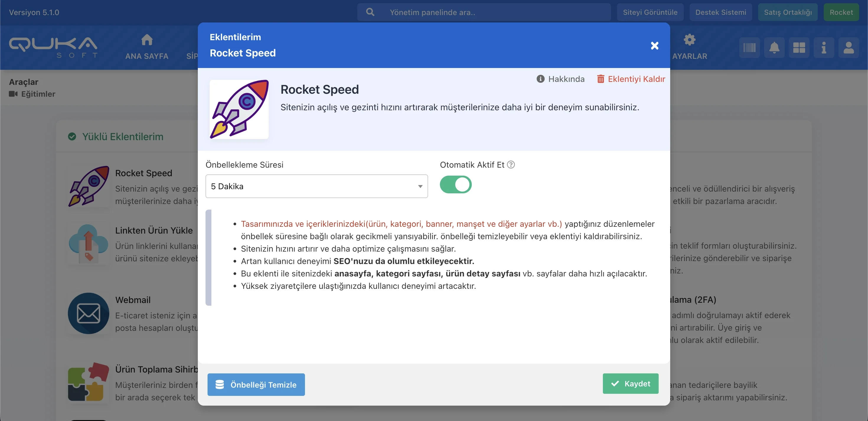
Task: Open the Hakkında info link
Action: tap(560, 79)
